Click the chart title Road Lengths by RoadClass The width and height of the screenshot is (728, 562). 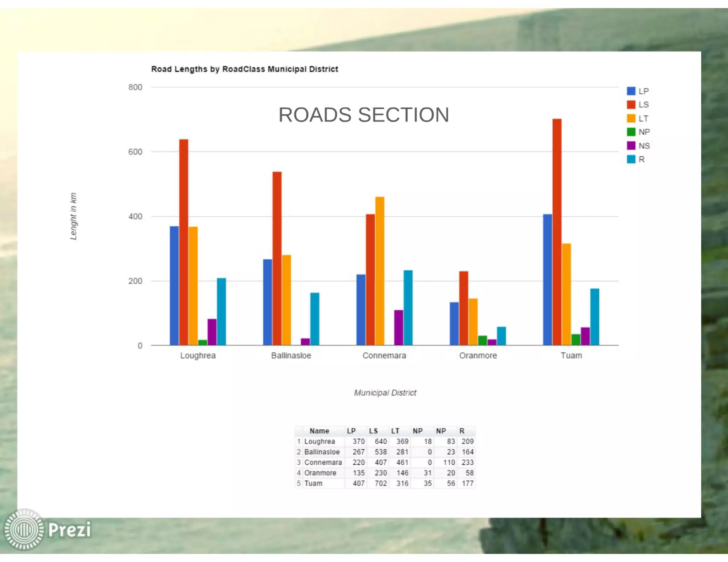click(x=245, y=69)
